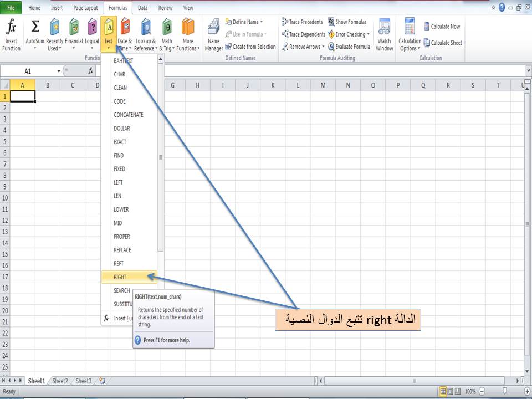Viewport: 532px width, 399px height.
Task: Click Calculate Now
Action: pyautogui.click(x=442, y=27)
